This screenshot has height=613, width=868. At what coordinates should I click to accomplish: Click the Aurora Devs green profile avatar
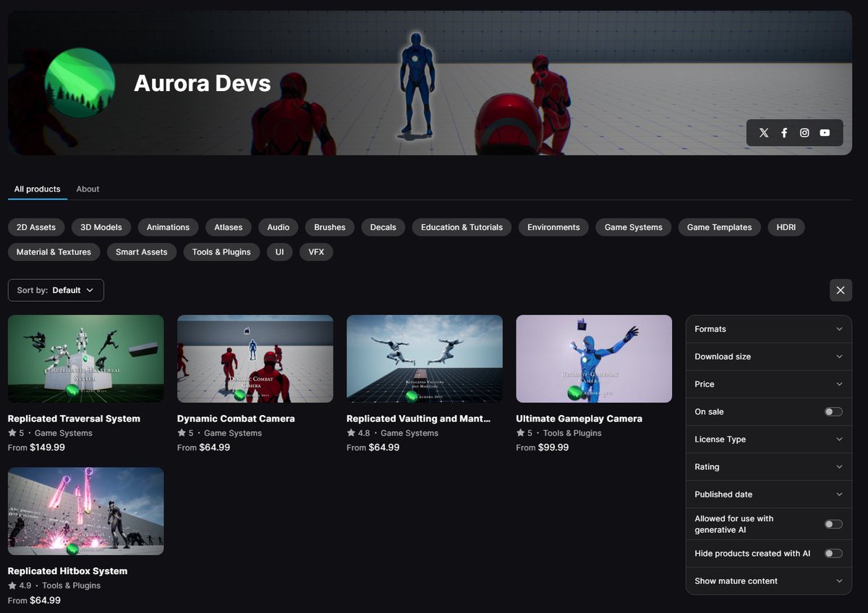[80, 83]
